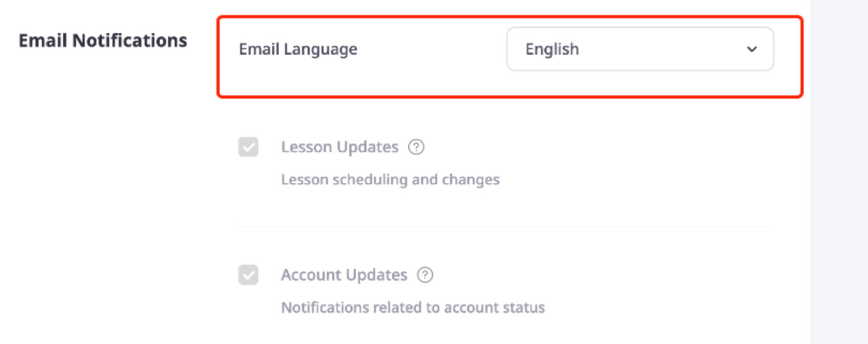Select the English value in the language combo box
Screen dimensions: 868x344
552,49
